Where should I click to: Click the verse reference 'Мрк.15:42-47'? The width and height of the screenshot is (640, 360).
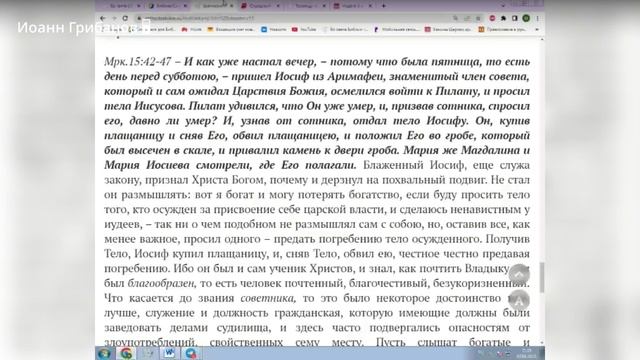coord(138,62)
